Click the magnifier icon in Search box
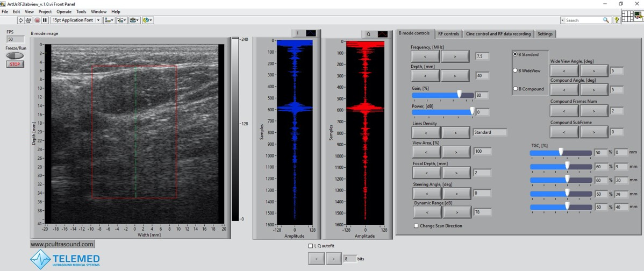The width and height of the screenshot is (644, 271). [x=606, y=20]
